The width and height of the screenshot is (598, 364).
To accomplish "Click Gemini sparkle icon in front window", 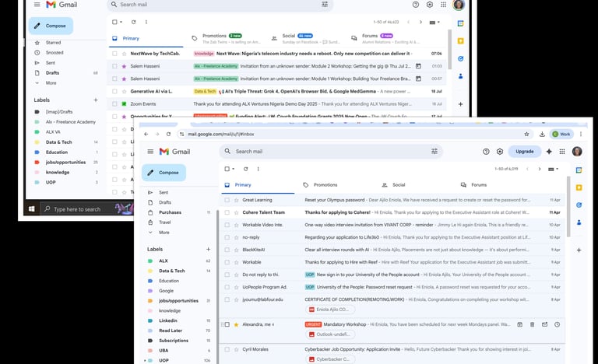I will [x=549, y=152].
